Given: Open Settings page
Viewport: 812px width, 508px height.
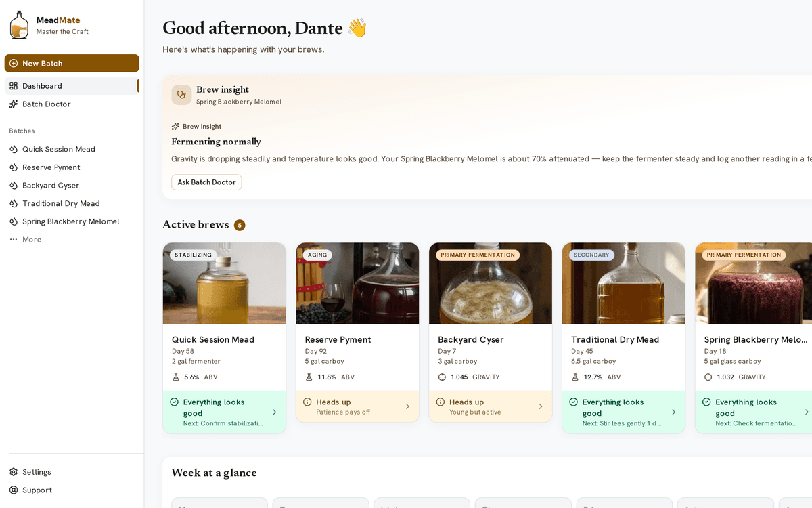Looking at the screenshot, I should click(x=72, y=472).
